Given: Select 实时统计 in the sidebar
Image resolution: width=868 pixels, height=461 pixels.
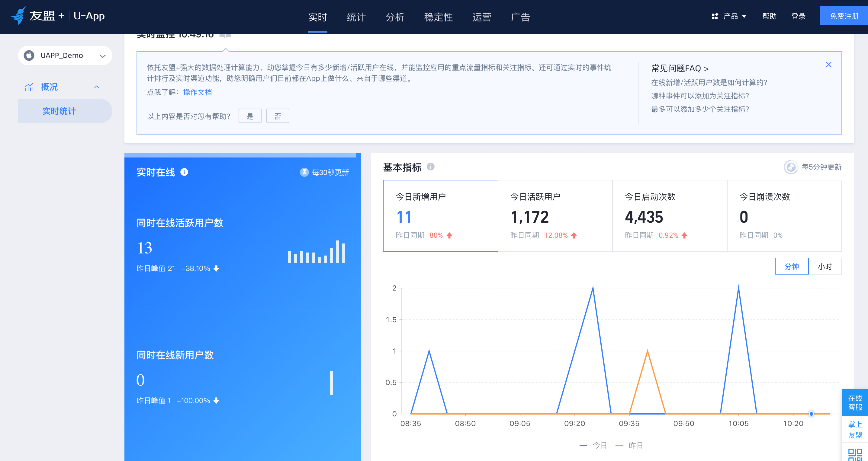Looking at the screenshot, I should tap(65, 111).
